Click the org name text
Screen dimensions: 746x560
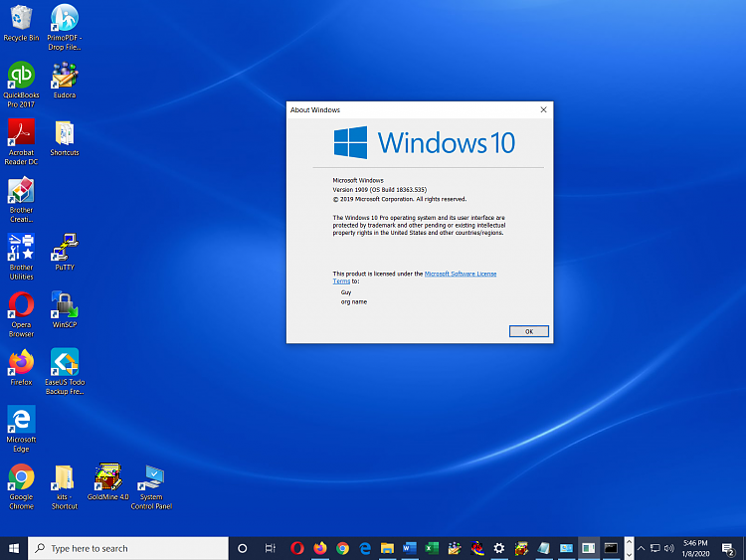(x=353, y=301)
